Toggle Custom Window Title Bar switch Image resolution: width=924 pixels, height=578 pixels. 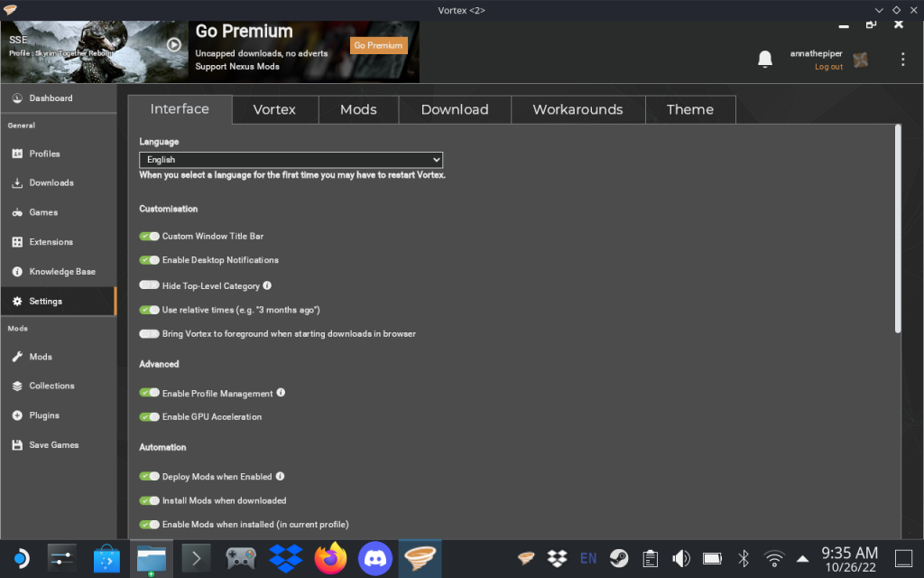coord(149,237)
